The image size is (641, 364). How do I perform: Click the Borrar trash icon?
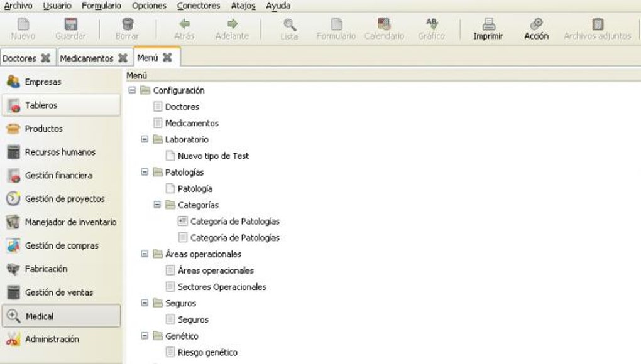(x=127, y=24)
